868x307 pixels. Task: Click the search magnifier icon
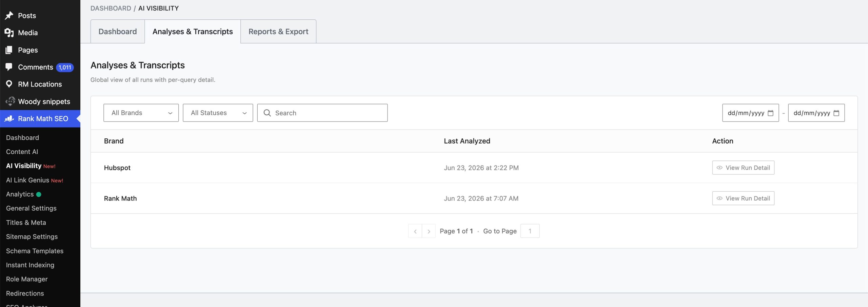coord(267,113)
